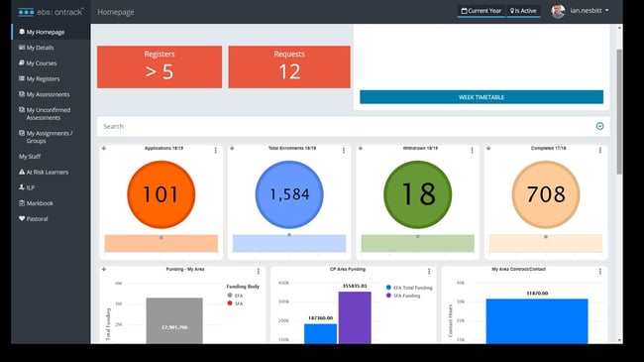Open My Unconfirmed Assessments
The height and width of the screenshot is (362, 644).
(x=49, y=114)
